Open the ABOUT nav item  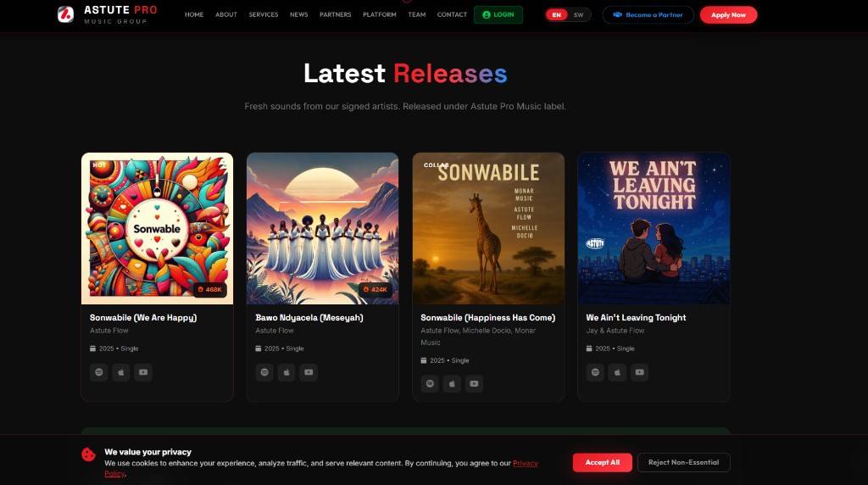[x=225, y=14]
